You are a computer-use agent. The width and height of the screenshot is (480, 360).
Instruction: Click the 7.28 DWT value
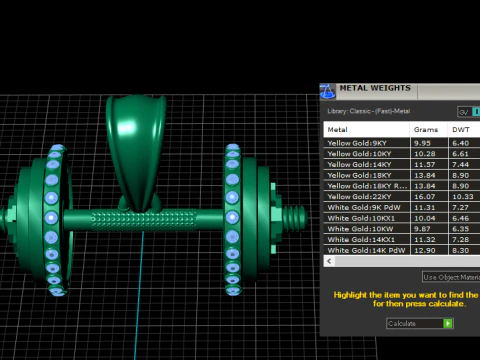tap(461, 239)
